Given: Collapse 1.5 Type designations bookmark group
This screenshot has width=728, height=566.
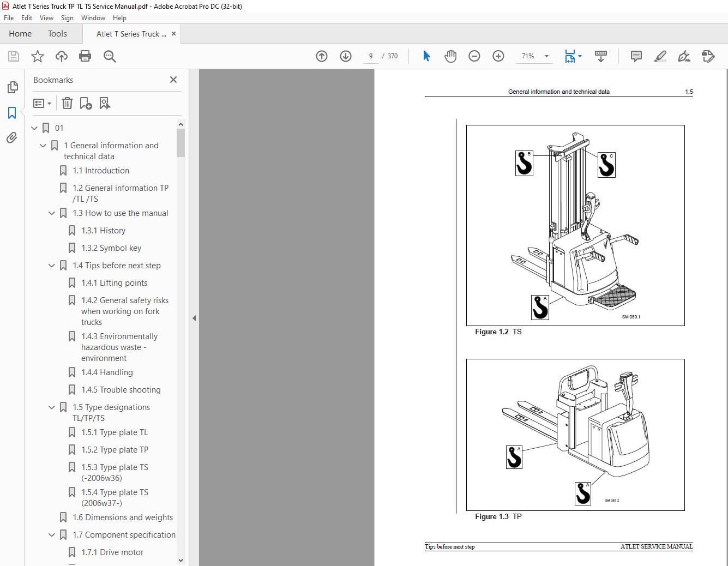Looking at the screenshot, I should 52,407.
